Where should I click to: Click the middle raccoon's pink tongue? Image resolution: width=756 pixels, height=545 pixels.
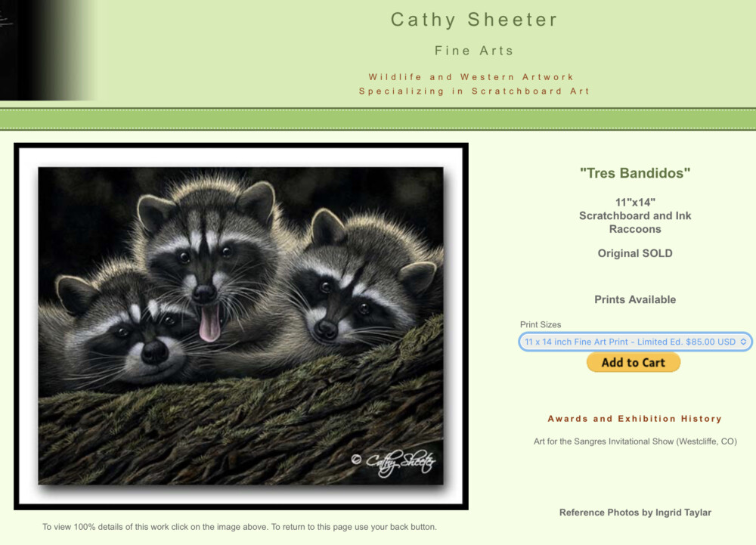209,324
